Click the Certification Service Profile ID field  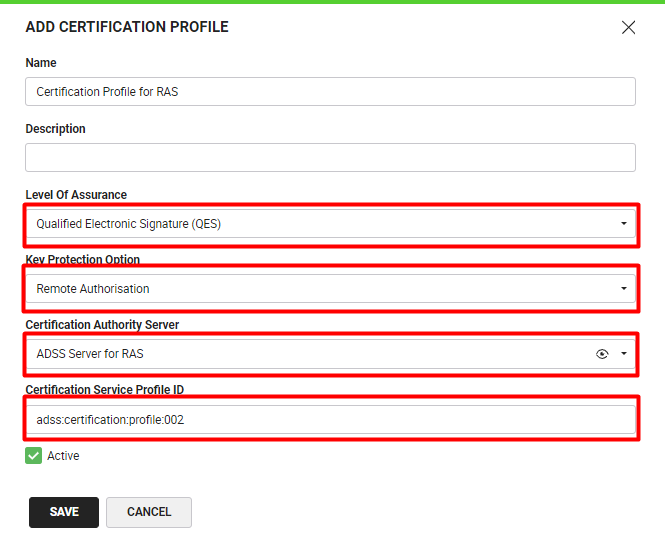pyautogui.click(x=330, y=420)
